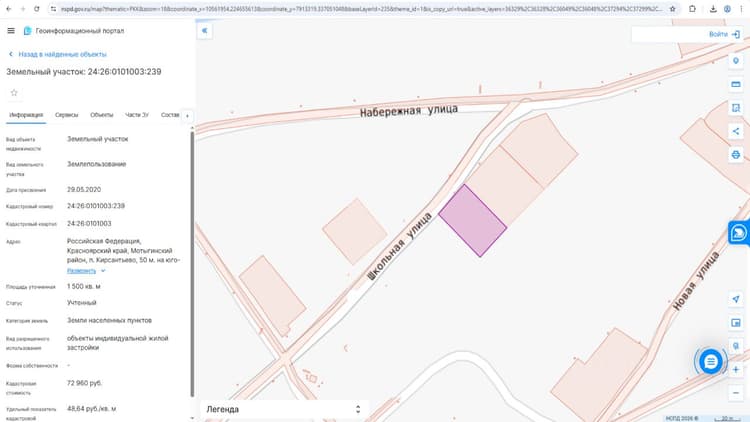The height and width of the screenshot is (422, 750).
Task: Open the round chat support bubble
Action: pos(710,362)
